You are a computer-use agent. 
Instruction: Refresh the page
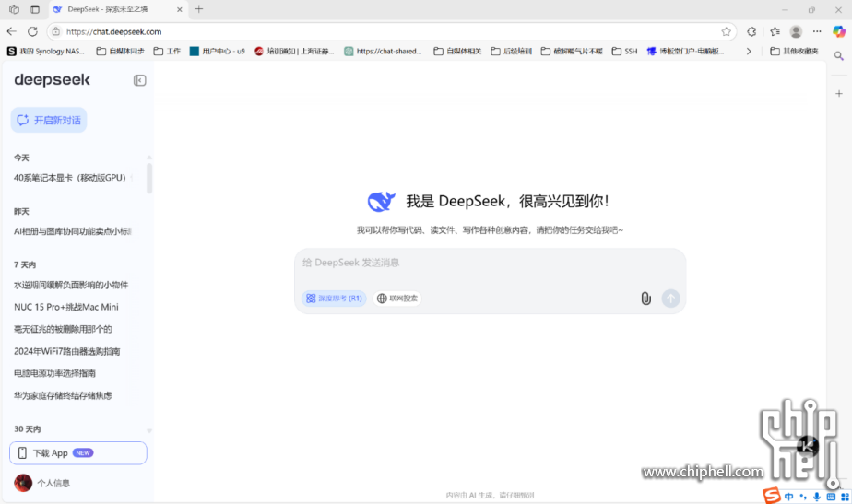pyautogui.click(x=32, y=31)
